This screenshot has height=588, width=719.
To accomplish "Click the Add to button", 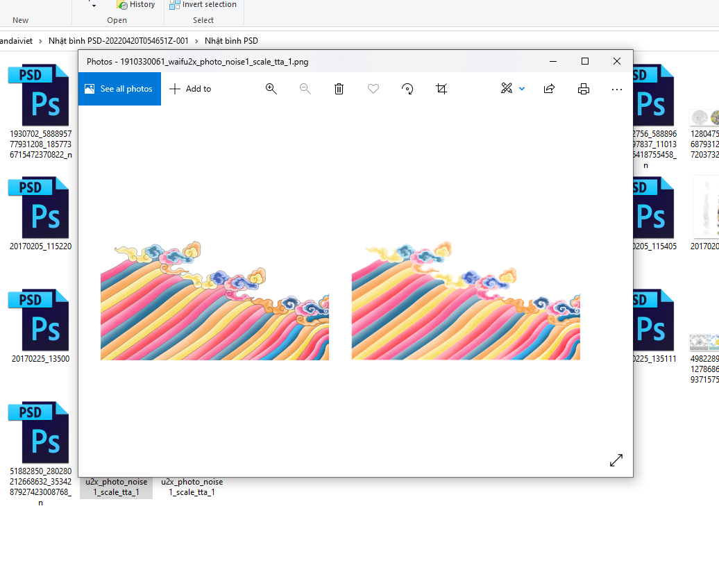I will [x=190, y=89].
